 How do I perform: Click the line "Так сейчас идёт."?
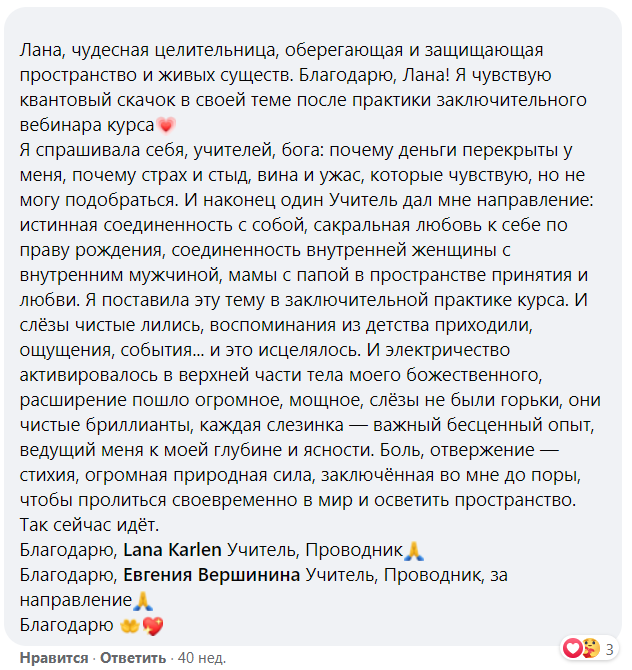coord(89,524)
